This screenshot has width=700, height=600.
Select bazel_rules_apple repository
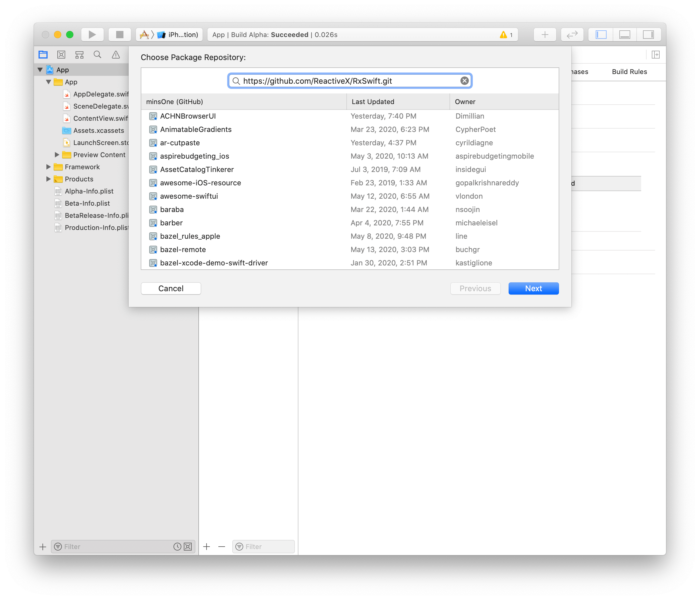[350, 236]
